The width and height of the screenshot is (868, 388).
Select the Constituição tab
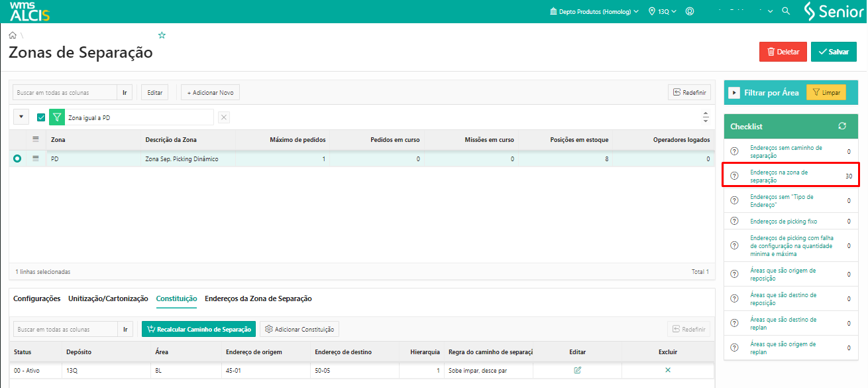point(176,298)
